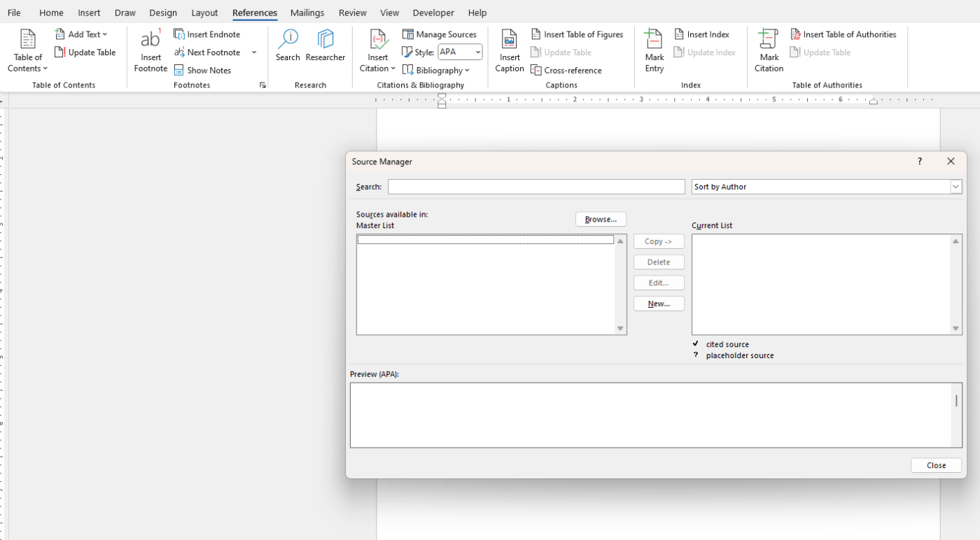This screenshot has width=980, height=540.
Task: Open the Researcher pane
Action: tap(325, 46)
